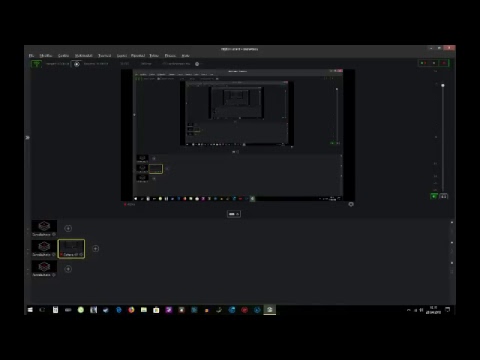Image resolution: width=480 pixels, height=360 pixels.
Task: Open the Windows notification center
Action: pyautogui.click(x=448, y=310)
